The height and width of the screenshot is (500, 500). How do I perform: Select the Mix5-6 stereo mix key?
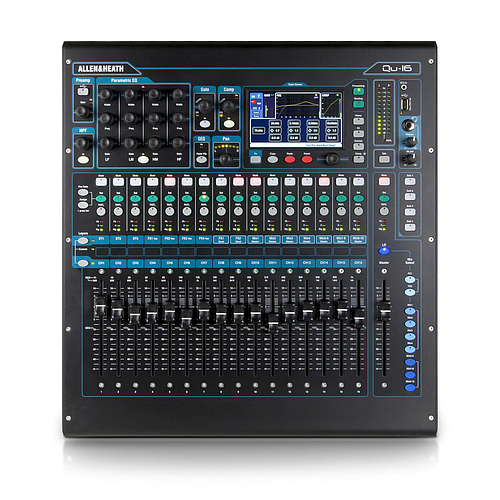(x=410, y=362)
